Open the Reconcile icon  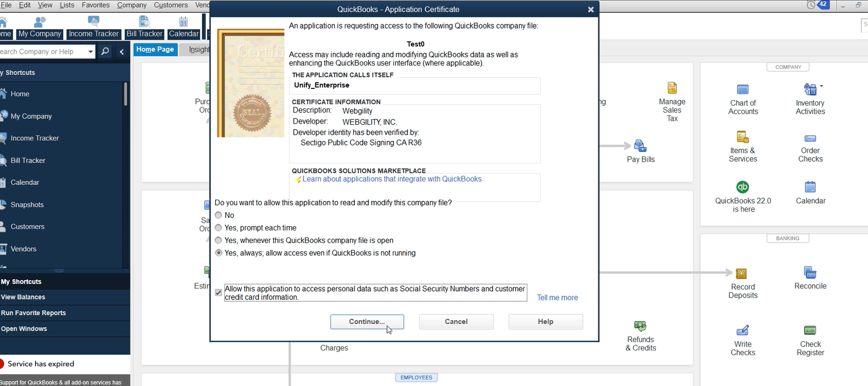(x=810, y=272)
